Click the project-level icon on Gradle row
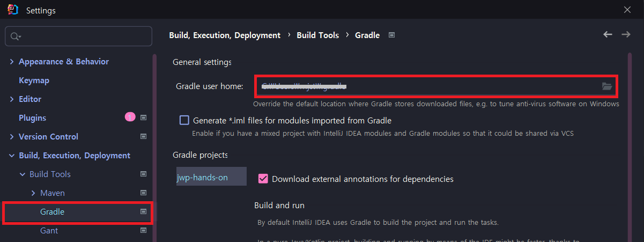Viewport: 644px width, 242px height. point(143,211)
